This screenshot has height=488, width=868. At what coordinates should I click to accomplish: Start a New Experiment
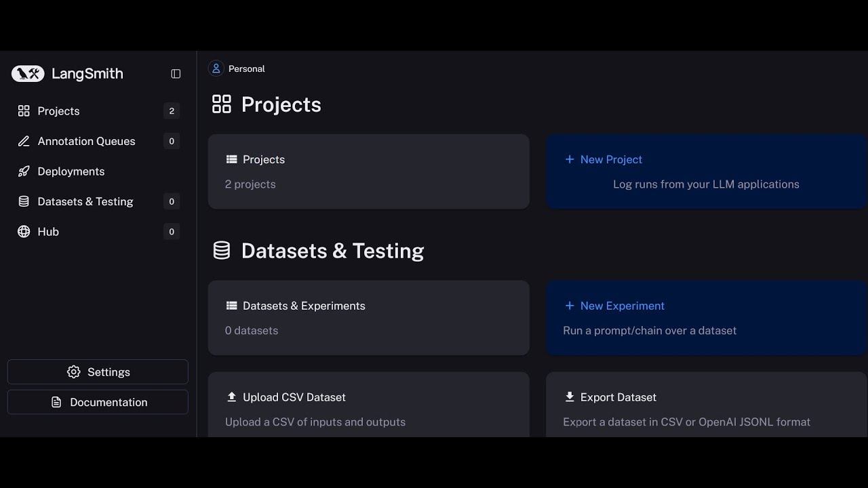pos(621,306)
